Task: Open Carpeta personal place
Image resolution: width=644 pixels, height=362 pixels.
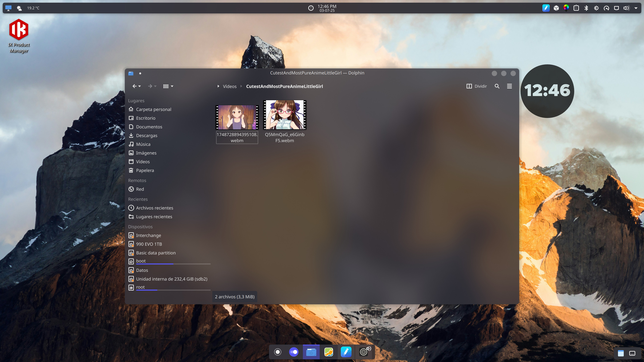Action: pyautogui.click(x=169, y=109)
